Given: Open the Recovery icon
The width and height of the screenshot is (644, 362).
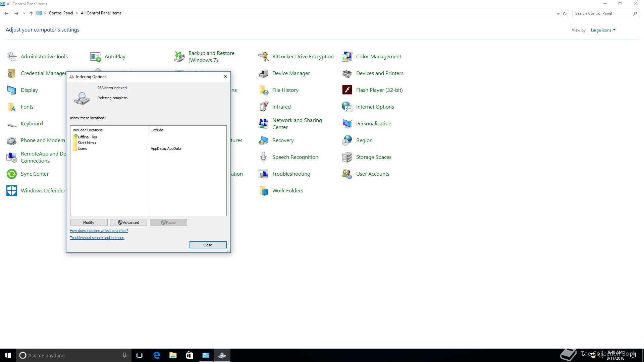Looking at the screenshot, I should (x=263, y=140).
